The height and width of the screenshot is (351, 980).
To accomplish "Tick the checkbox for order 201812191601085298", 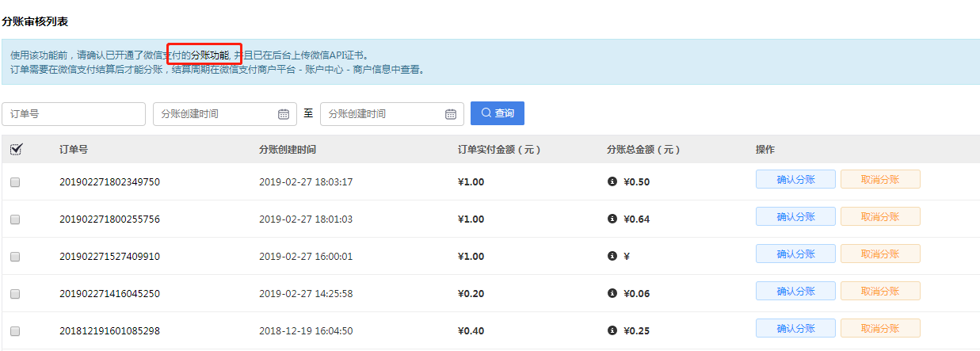I will tap(15, 331).
